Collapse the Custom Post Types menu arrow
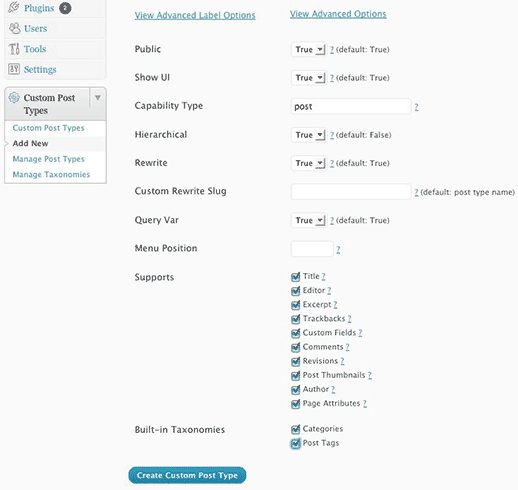Image resolution: width=518 pixels, height=490 pixels. click(x=98, y=98)
